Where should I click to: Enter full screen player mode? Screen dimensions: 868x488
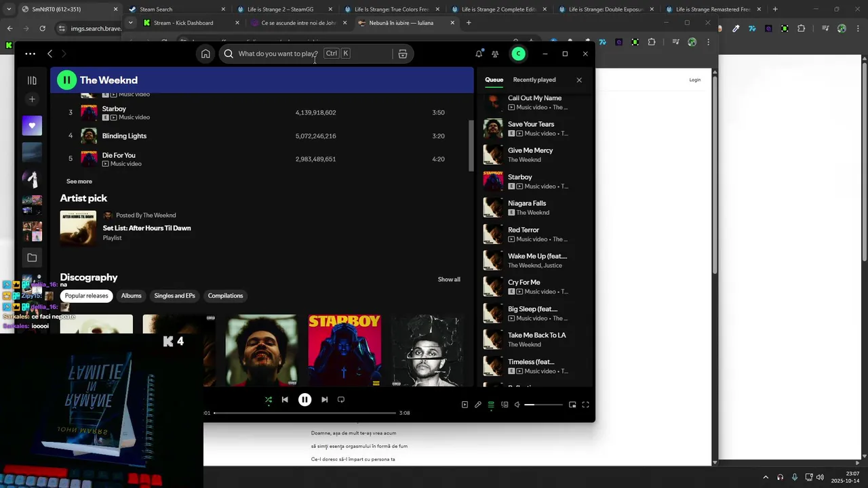(586, 405)
